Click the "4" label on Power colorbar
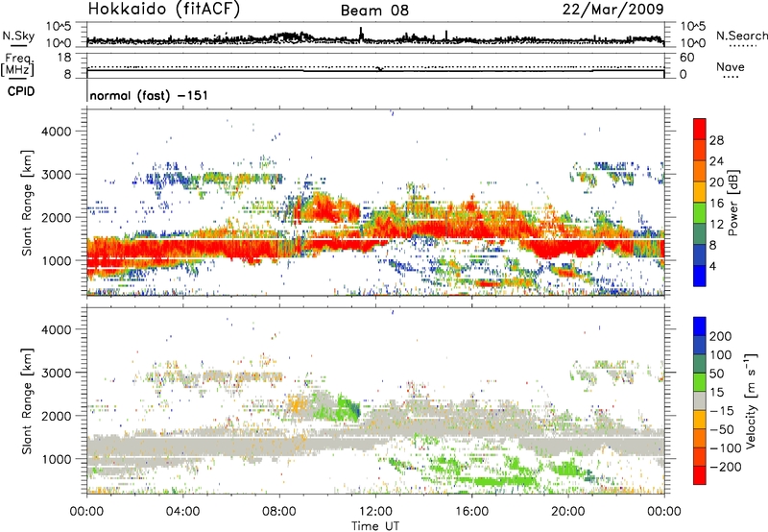The width and height of the screenshot is (768, 532). (x=712, y=266)
